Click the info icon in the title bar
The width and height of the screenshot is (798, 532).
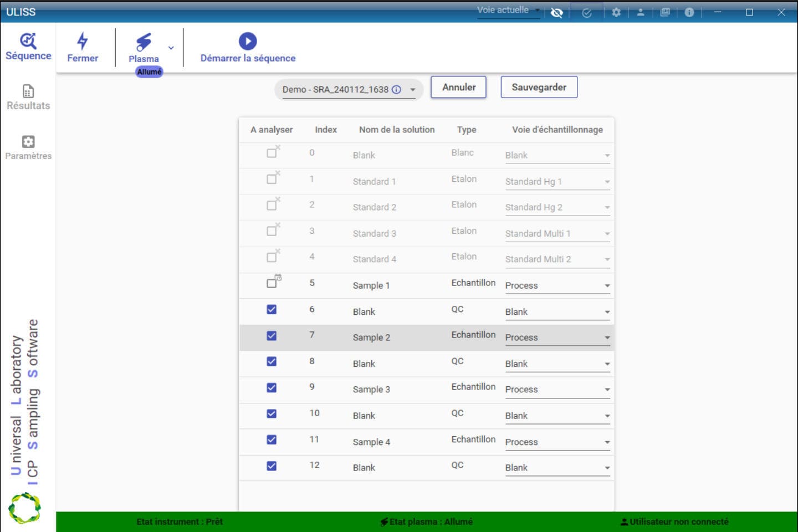click(x=689, y=12)
